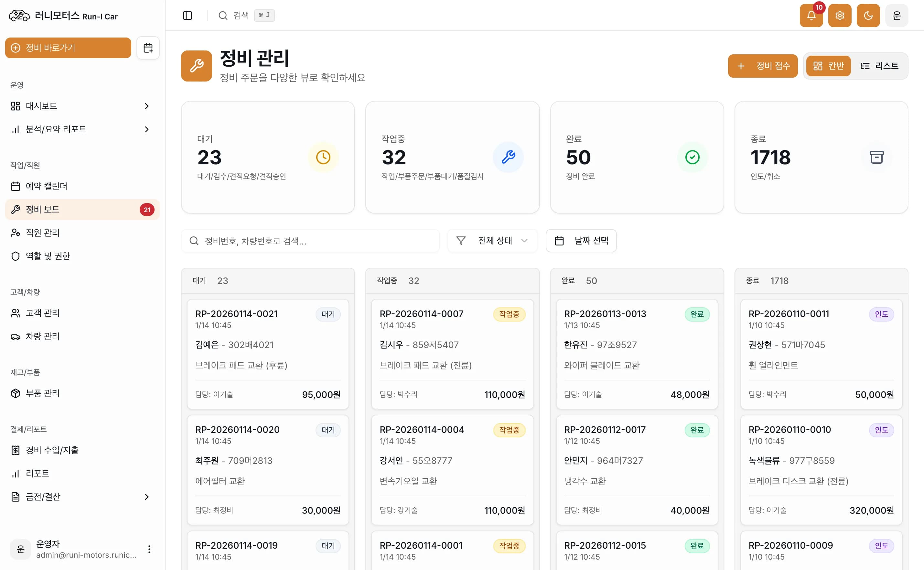Click the clock icon in 대기 card
This screenshot has width=924, height=570.
[x=323, y=157]
